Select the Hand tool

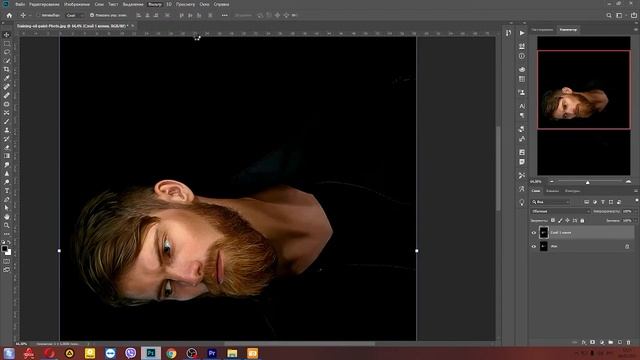pyautogui.click(x=7, y=217)
